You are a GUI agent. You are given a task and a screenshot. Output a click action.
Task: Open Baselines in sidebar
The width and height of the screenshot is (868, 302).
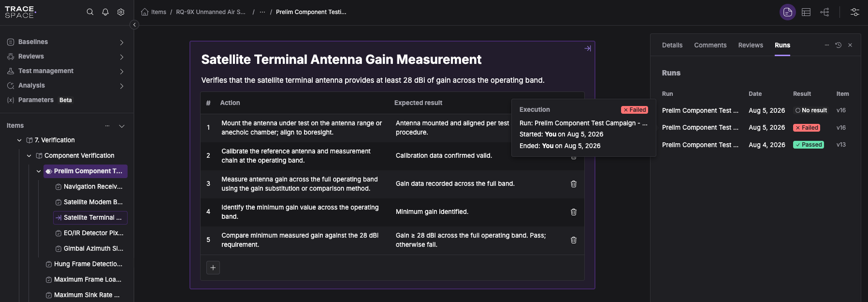pyautogui.click(x=33, y=42)
